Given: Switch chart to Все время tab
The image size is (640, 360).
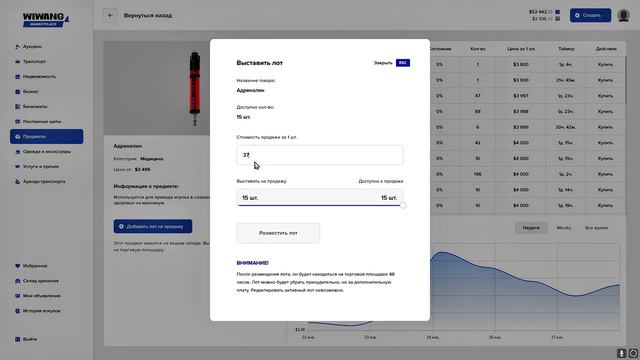Looking at the screenshot, I should [596, 228].
